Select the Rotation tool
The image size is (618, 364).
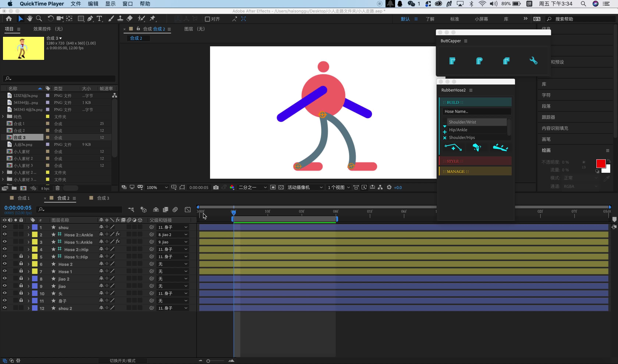click(51, 19)
